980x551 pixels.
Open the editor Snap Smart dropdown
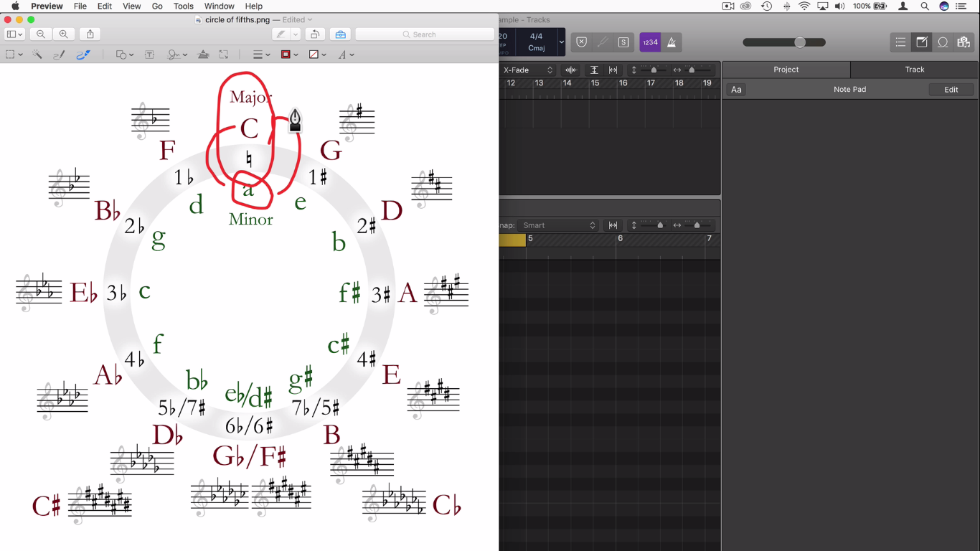[x=559, y=225]
